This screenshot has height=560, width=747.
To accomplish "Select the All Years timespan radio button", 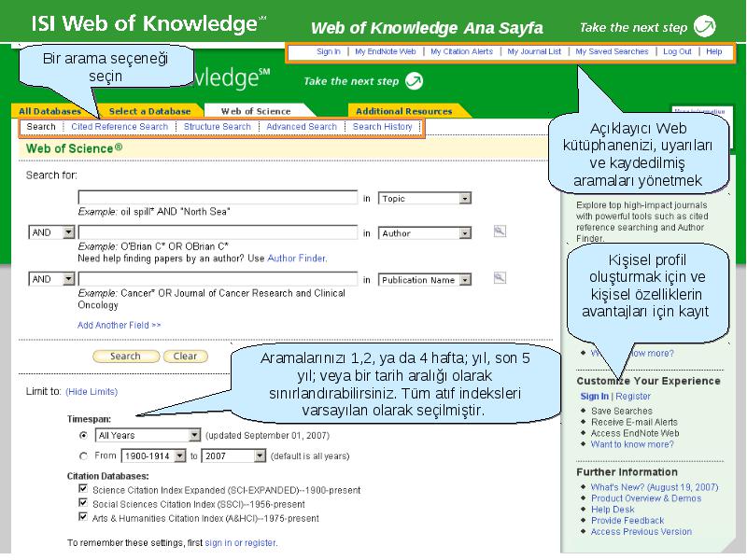I will coord(84,435).
